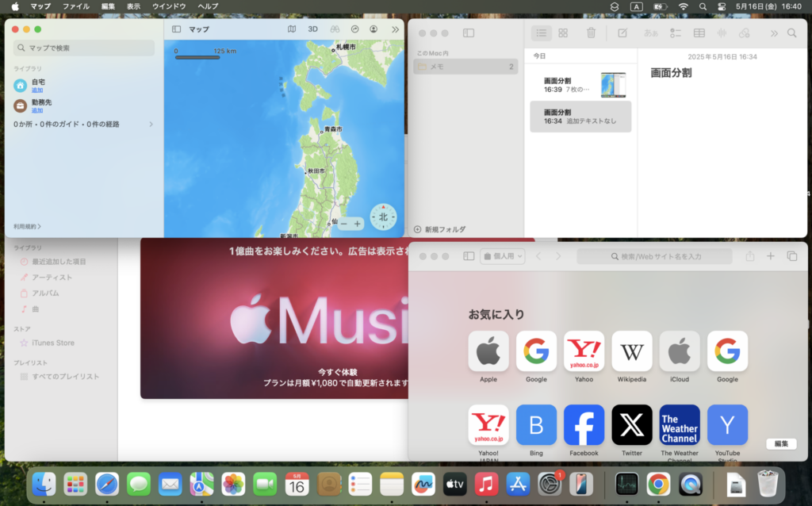
Task: Expand the 0か所・0件のガイド・0件の経路 row
Action: click(x=84, y=125)
